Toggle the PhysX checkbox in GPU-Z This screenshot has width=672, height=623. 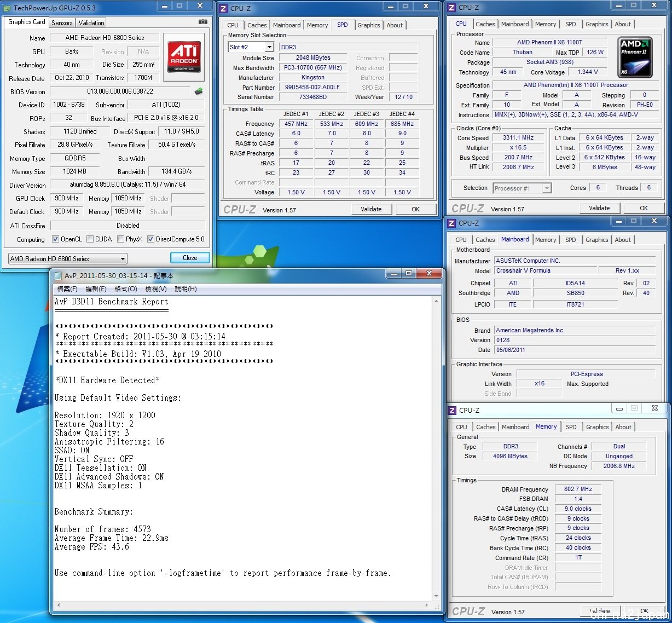120,239
